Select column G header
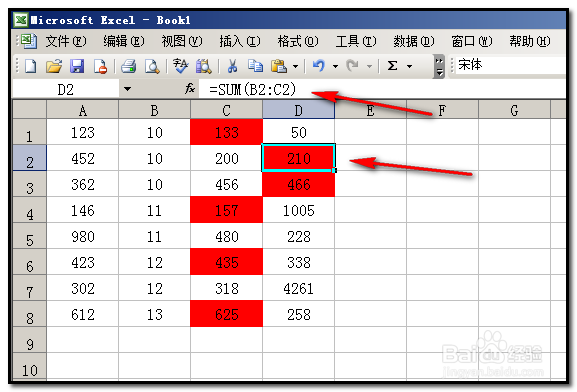 [514, 110]
